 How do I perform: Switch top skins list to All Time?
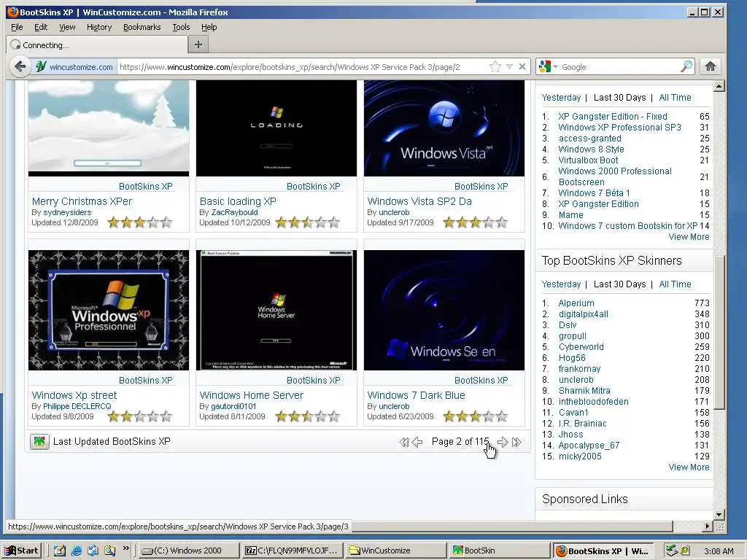coord(675,98)
